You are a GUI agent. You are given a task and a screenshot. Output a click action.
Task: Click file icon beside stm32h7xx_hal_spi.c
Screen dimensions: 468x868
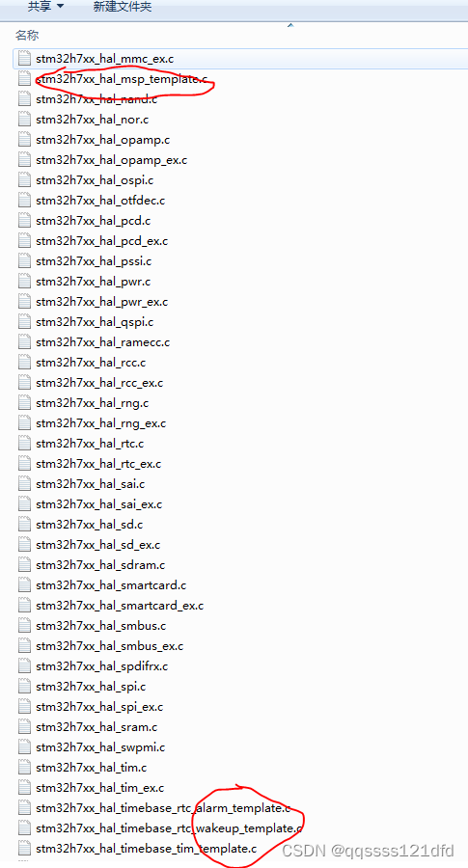pos(24,687)
